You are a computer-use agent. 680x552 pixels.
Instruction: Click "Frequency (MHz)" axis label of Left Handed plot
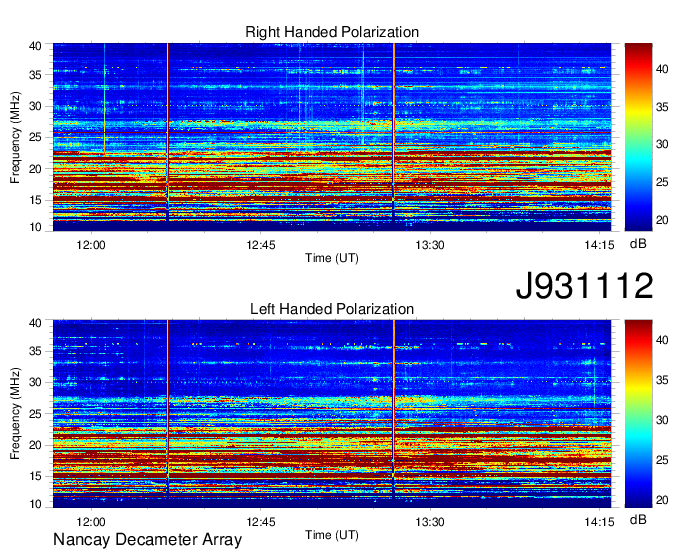pos(15,414)
